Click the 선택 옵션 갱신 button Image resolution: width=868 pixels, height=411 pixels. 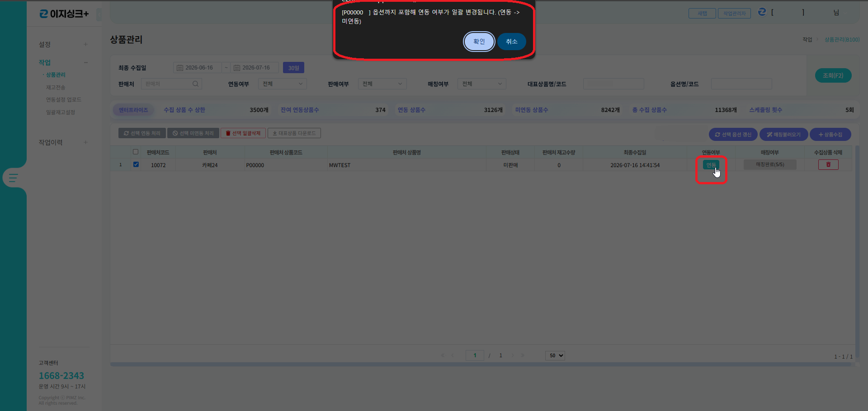point(733,135)
